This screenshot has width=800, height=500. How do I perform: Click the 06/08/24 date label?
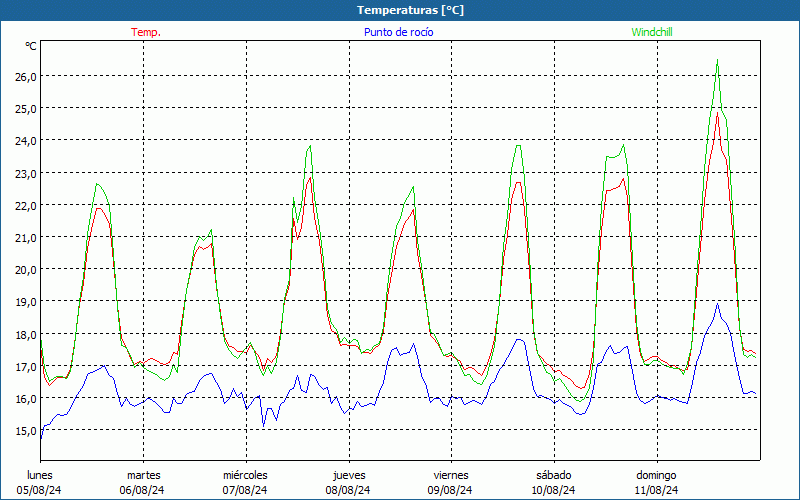tap(142, 490)
